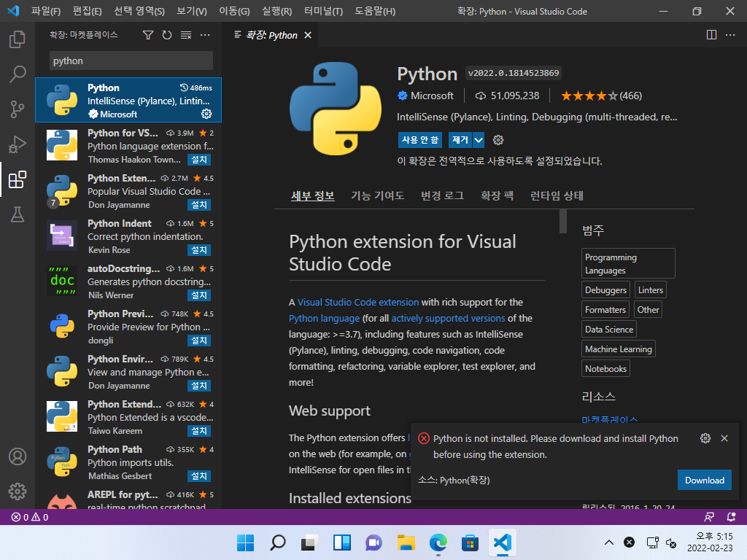Open 터미널(T) menu
747x560 pixels.
point(323,11)
